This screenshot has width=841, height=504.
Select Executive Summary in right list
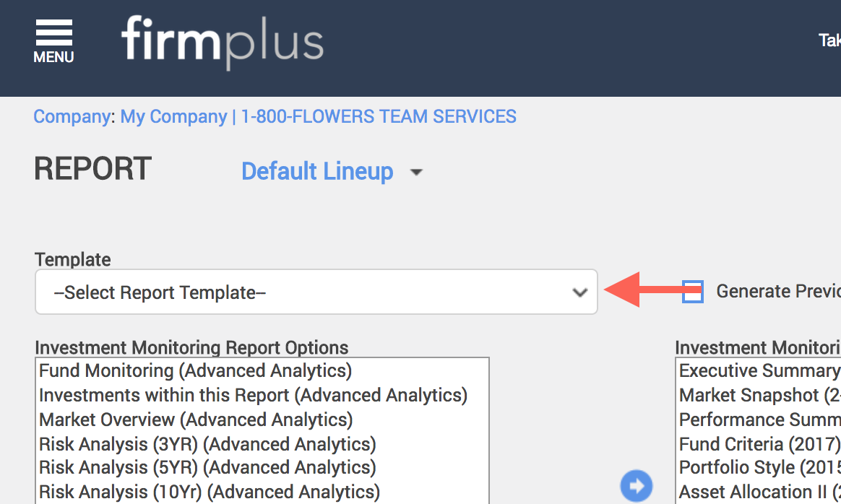click(x=759, y=370)
